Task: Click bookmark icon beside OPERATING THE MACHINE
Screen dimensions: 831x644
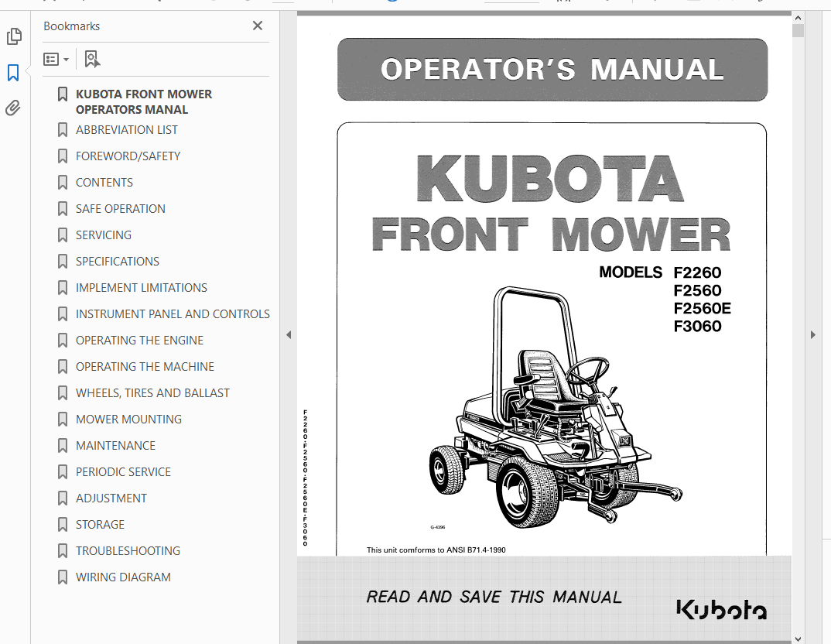Action: pyautogui.click(x=63, y=367)
